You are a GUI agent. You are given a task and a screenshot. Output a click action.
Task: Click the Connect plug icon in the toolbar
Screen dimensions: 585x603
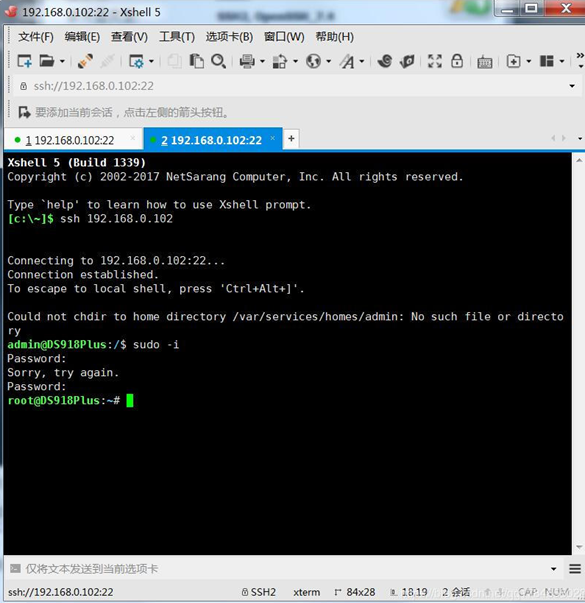coord(85,61)
